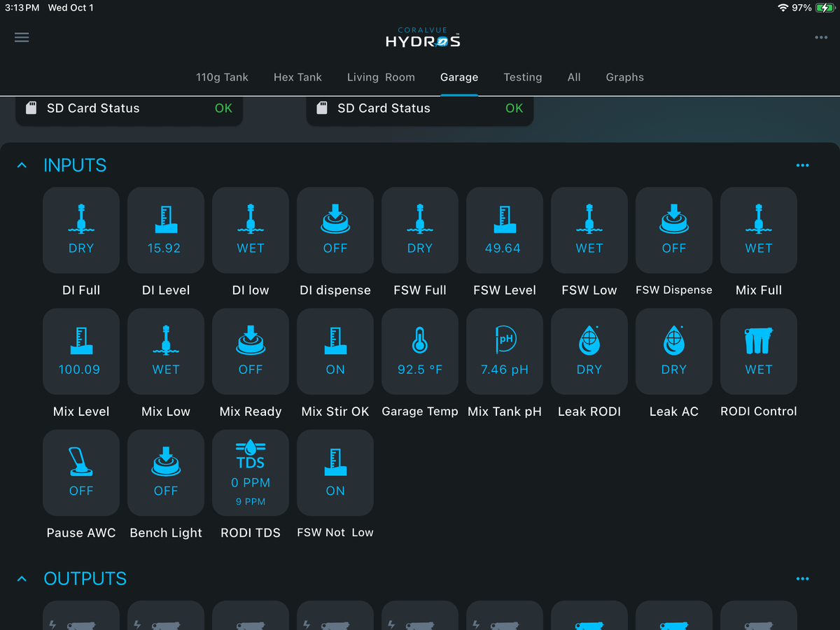Open the FSW Dispense button tile
The height and width of the screenshot is (630, 840).
click(x=674, y=230)
